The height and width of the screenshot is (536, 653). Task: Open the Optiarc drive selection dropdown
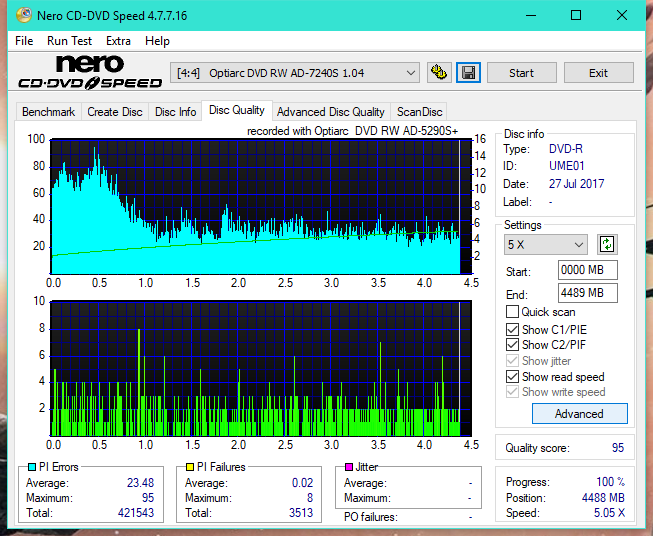point(295,73)
